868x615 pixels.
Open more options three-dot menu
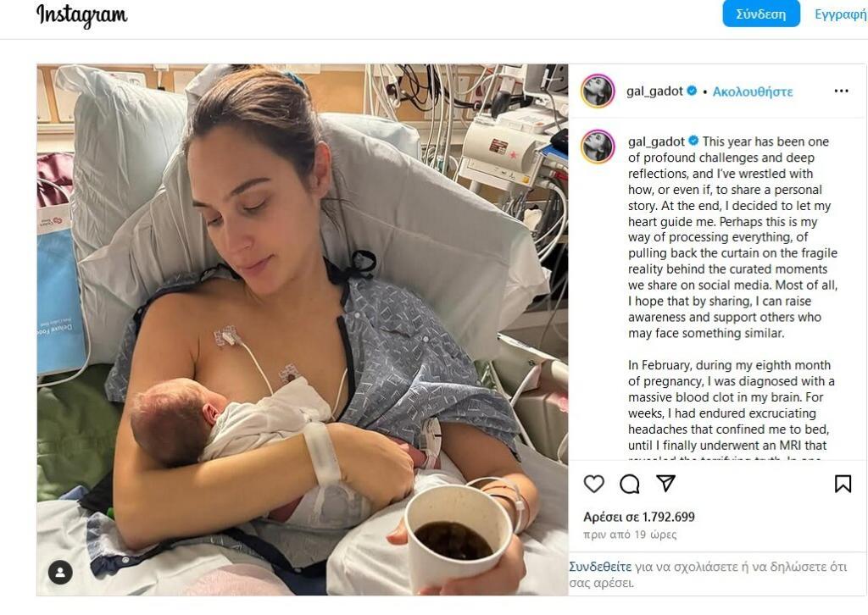[x=841, y=91]
